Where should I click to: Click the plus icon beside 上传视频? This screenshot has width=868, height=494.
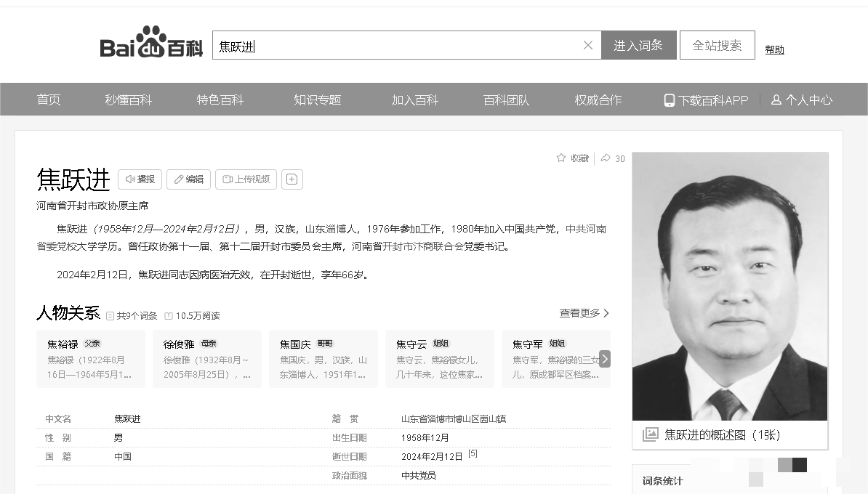point(292,179)
